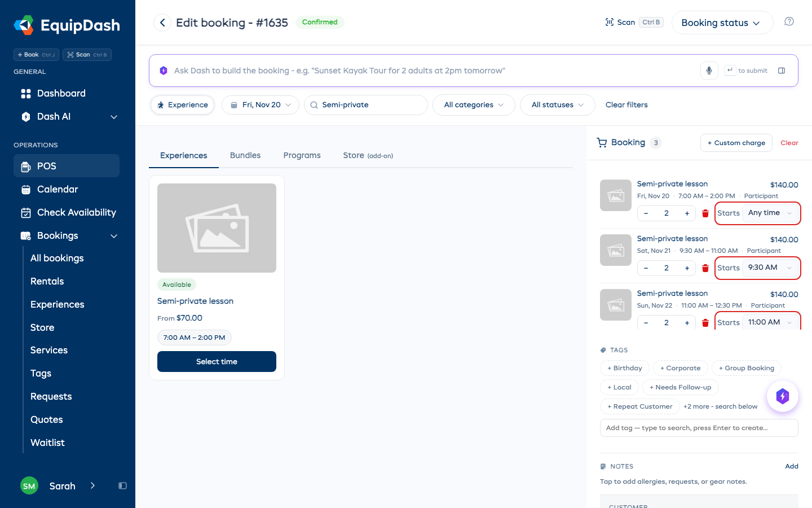The height and width of the screenshot is (508, 812).
Task: Click Select time on Semi-private lesson card
Action: (217, 362)
